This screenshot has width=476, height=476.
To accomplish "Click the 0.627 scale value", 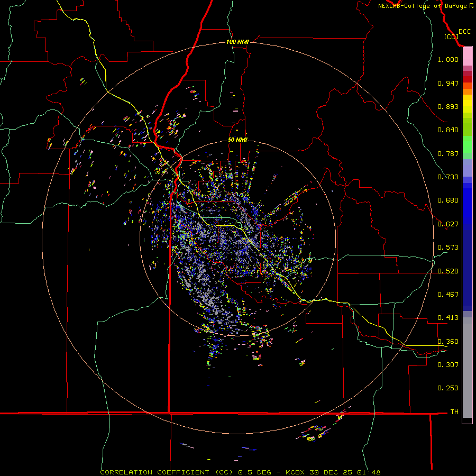I will point(448,224).
